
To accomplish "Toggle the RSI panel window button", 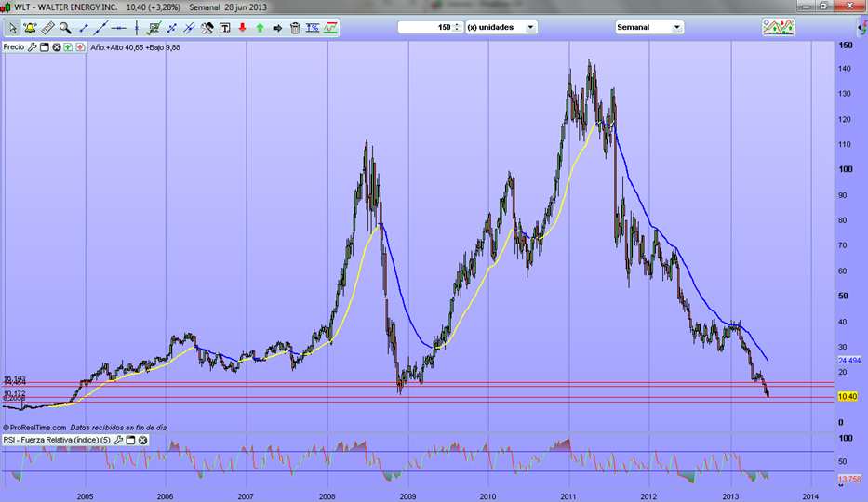I will point(131,440).
